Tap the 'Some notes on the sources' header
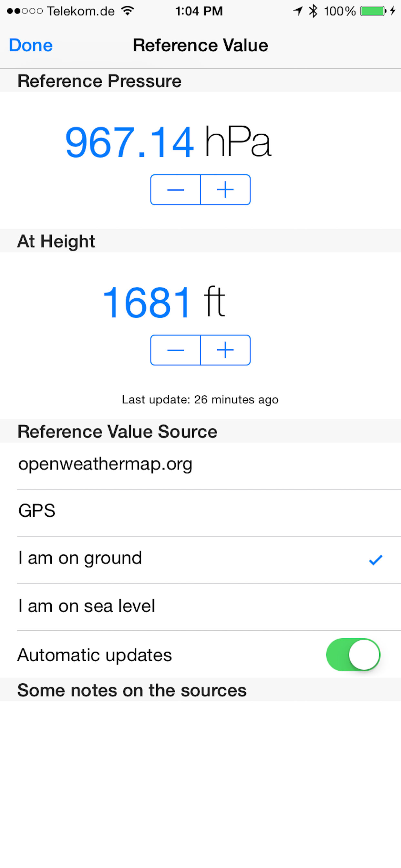The height and width of the screenshot is (868, 401). click(132, 690)
